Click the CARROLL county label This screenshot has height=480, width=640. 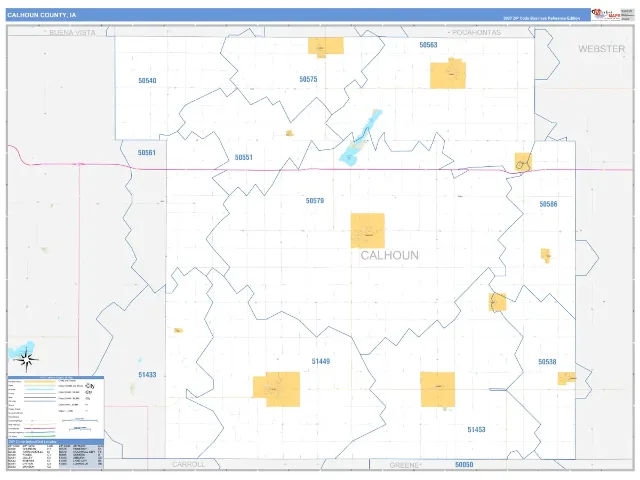pyautogui.click(x=189, y=464)
